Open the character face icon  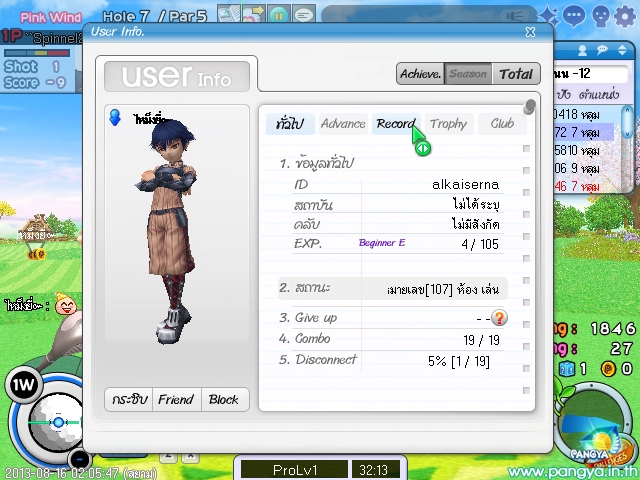[x=600, y=16]
